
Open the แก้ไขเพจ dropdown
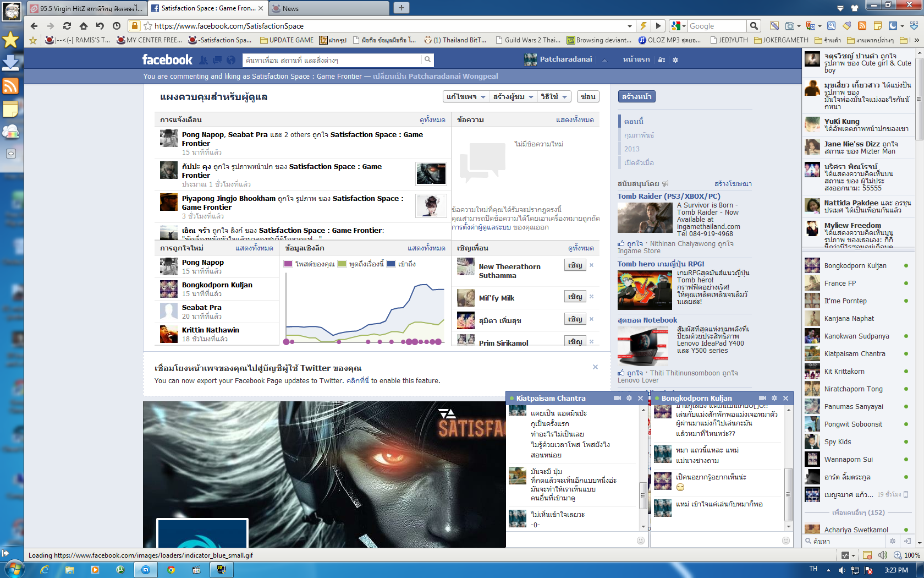466,97
